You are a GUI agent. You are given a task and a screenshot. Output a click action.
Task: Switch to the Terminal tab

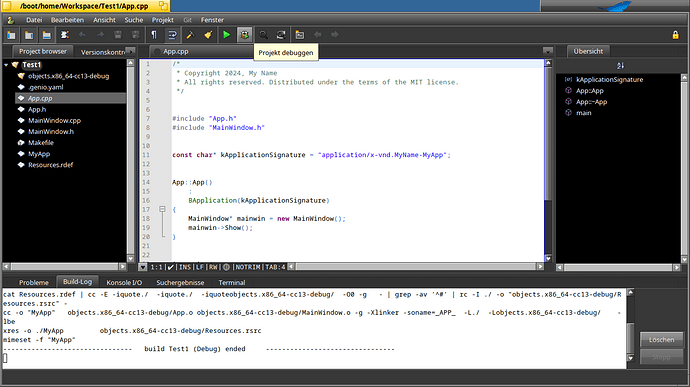[231, 282]
